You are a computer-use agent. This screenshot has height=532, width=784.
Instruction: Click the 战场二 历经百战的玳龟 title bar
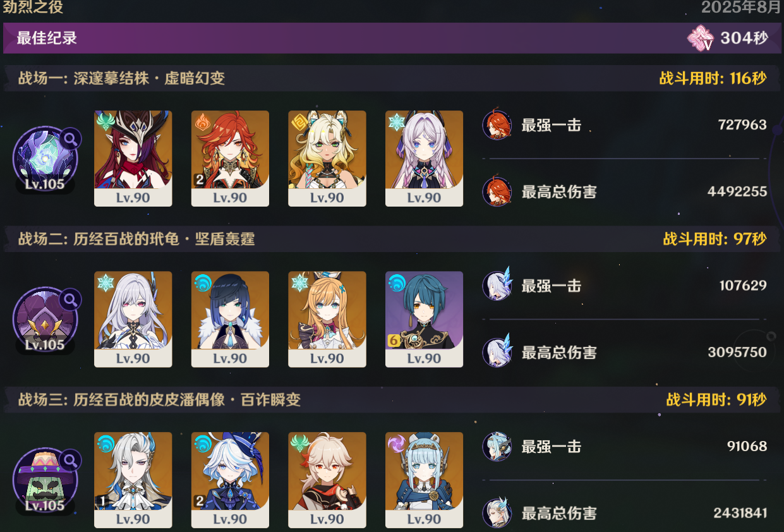[x=392, y=239]
